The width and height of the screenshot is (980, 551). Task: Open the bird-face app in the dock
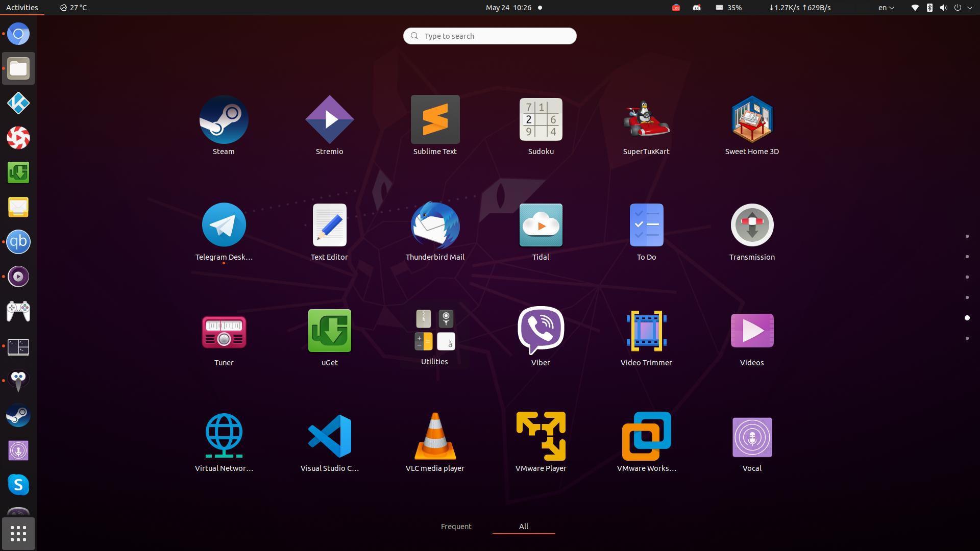coord(18,381)
